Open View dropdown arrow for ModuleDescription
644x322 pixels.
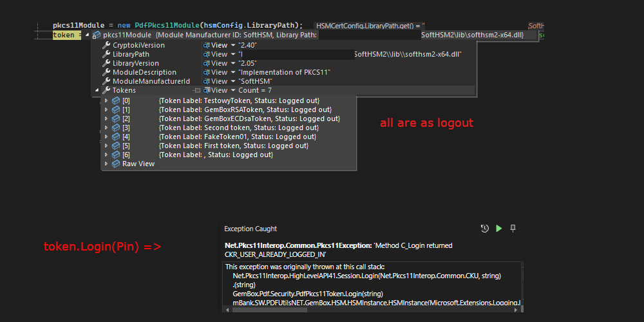233,72
